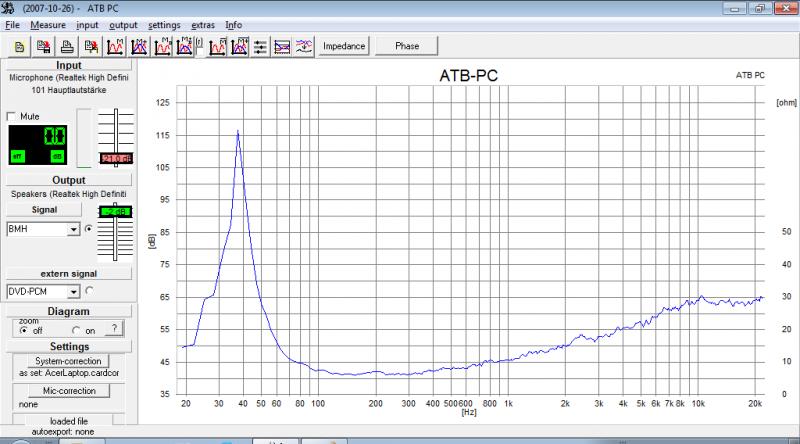Select zoom 'on' radio button

(76, 330)
